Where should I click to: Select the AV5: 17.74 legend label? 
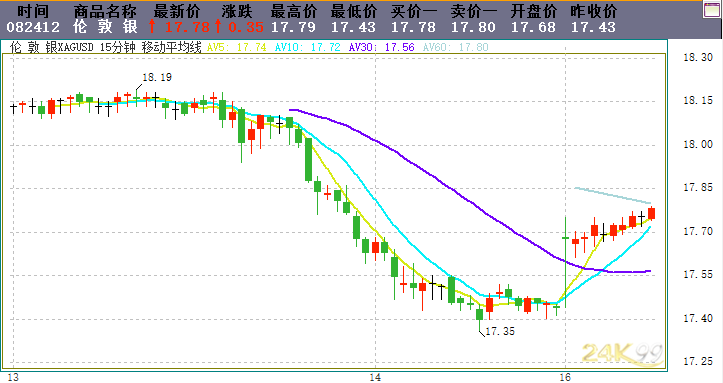tap(237, 47)
